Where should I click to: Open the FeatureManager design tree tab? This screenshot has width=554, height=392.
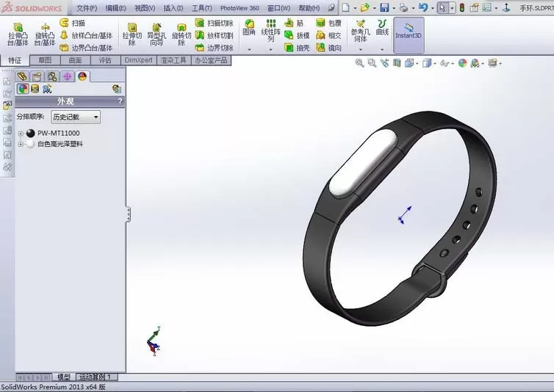click(22, 76)
